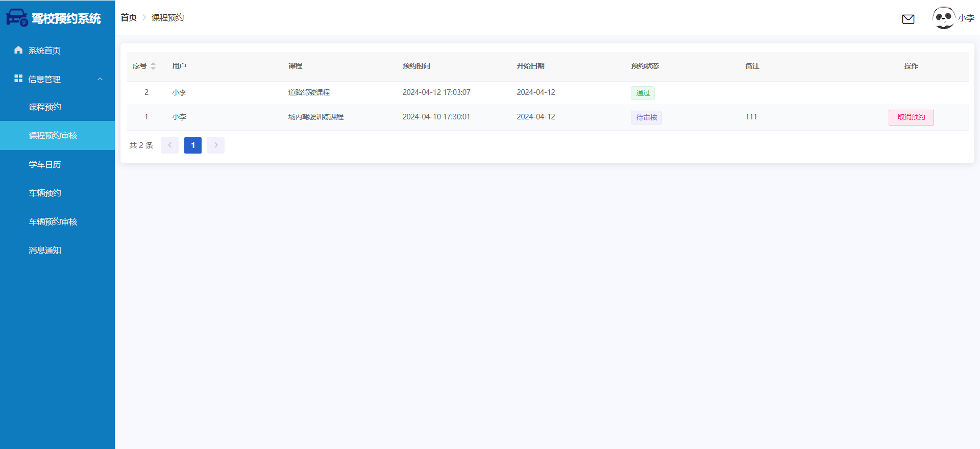Click the 驾校预约系统 title

[x=66, y=18]
